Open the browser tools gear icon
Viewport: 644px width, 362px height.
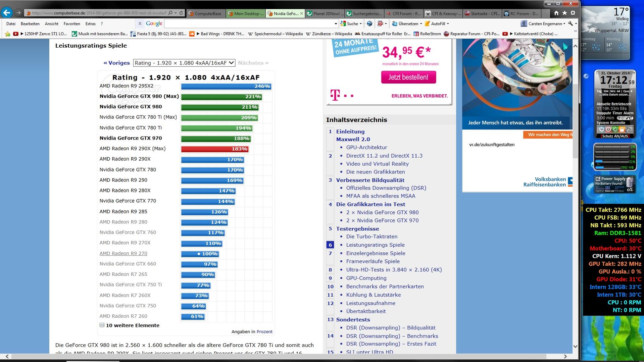pyautogui.click(x=573, y=13)
